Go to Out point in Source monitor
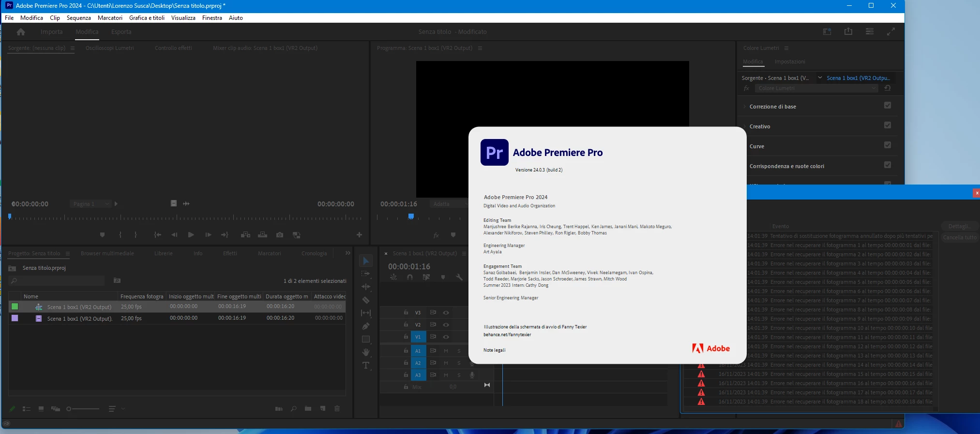This screenshot has height=434, width=980. [x=225, y=235]
